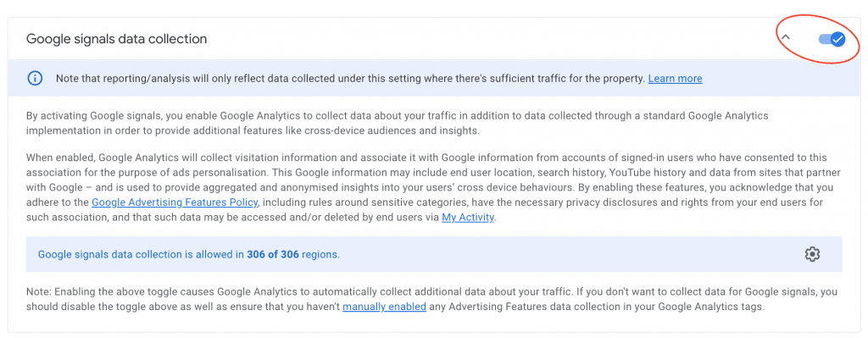Click the light blue track of the switch
The image size is (868, 338).
(824, 39)
